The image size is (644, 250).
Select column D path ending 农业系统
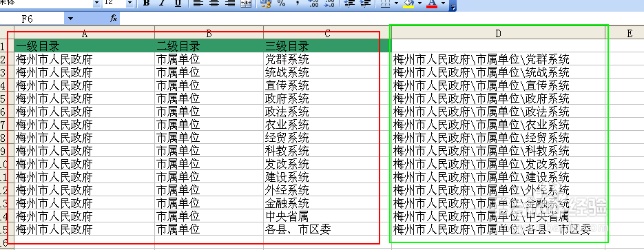tap(498, 125)
